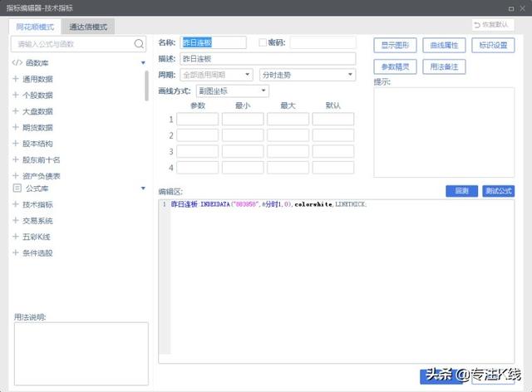532x392 pixels.
Task: Toggle the 密码 checkbox
Action: 263,42
